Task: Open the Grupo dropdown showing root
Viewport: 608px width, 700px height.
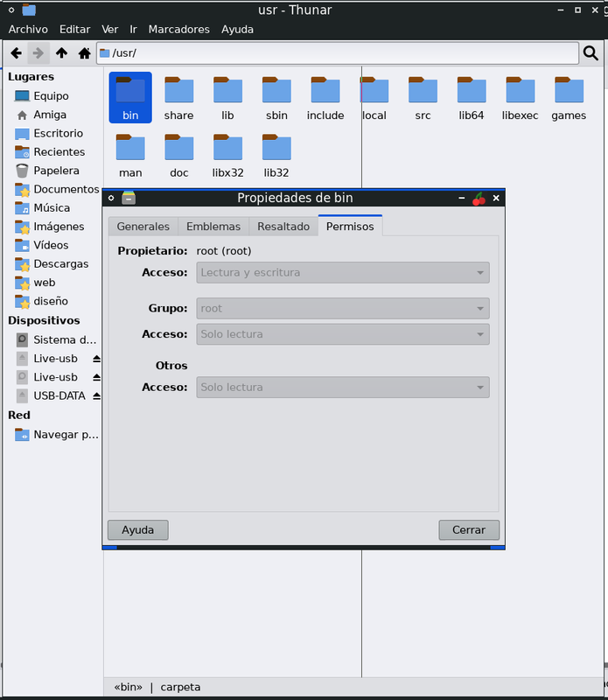Action: (x=343, y=309)
